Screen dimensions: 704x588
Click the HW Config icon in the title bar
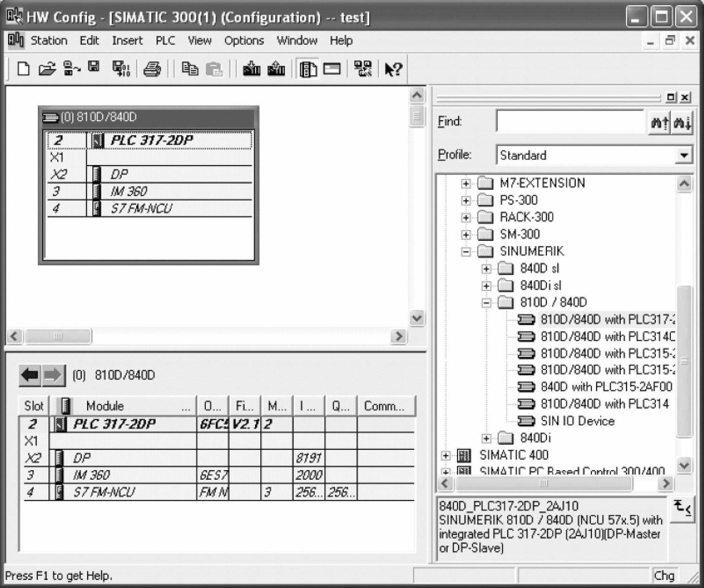15,17
